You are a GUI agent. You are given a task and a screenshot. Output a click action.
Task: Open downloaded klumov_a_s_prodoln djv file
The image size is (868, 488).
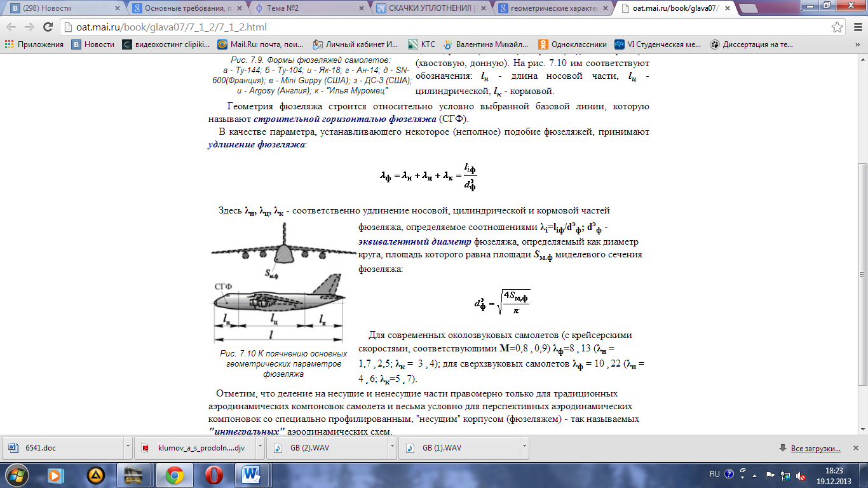click(194, 448)
